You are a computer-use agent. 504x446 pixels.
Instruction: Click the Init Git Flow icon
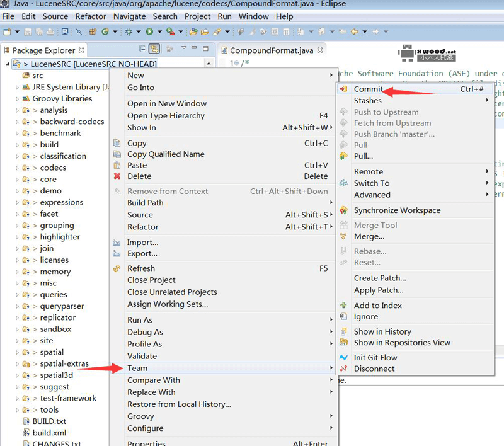pyautogui.click(x=343, y=357)
